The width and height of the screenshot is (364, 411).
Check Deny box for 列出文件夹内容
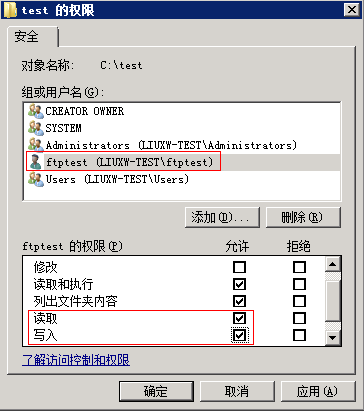(299, 301)
